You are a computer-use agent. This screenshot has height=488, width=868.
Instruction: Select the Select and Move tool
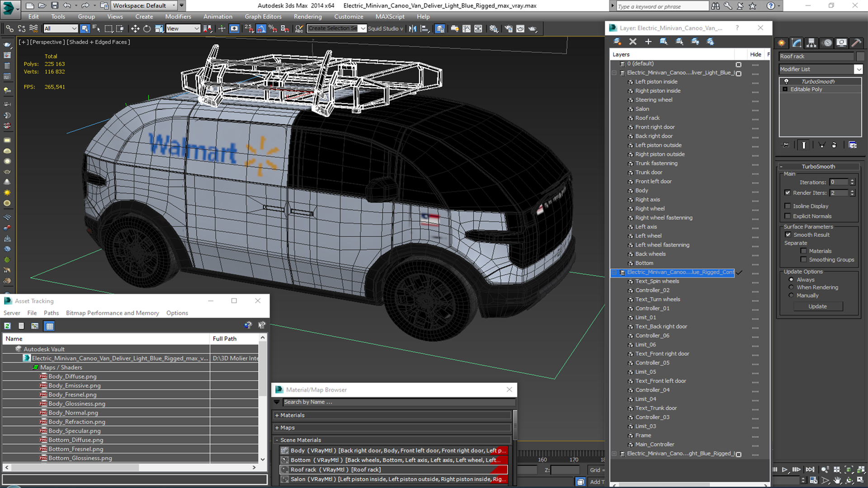point(135,28)
